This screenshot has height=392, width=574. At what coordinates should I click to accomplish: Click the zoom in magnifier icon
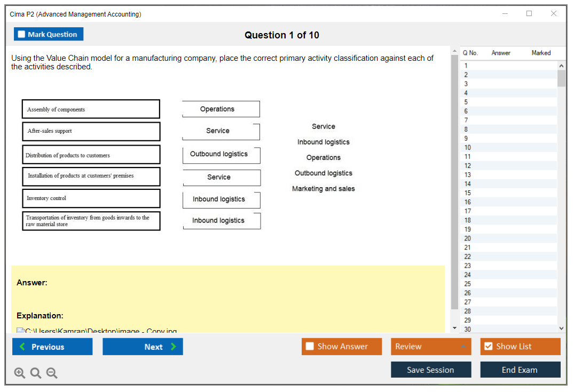coord(20,373)
